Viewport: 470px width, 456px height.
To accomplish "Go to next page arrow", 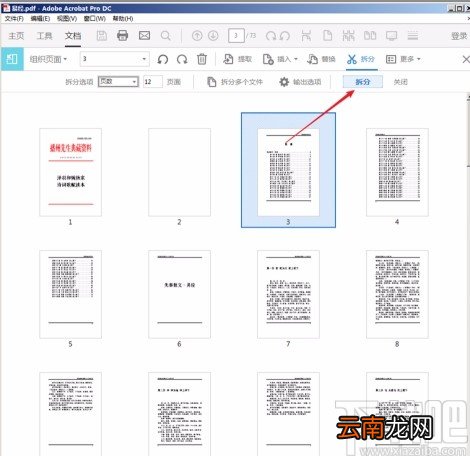I will 213,35.
